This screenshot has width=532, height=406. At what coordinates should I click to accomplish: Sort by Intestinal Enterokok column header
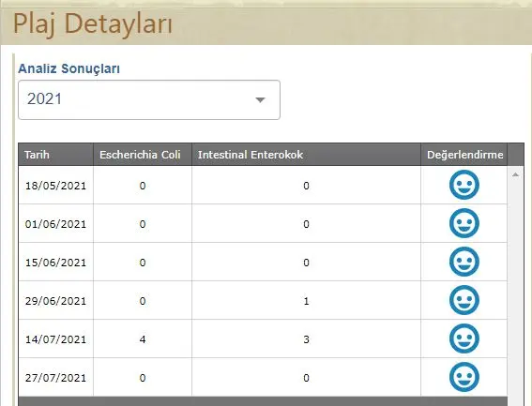click(x=307, y=155)
